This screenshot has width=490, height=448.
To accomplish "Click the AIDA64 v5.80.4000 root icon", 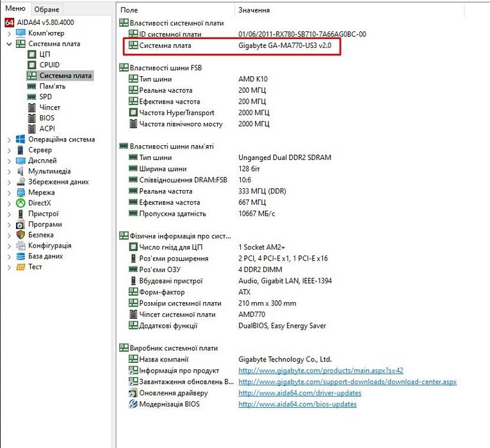I will (10, 22).
